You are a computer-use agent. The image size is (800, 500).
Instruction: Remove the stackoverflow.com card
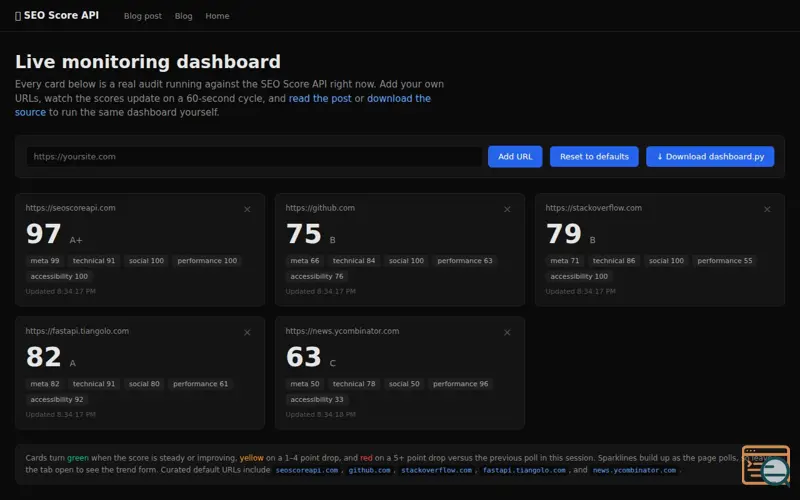767,209
